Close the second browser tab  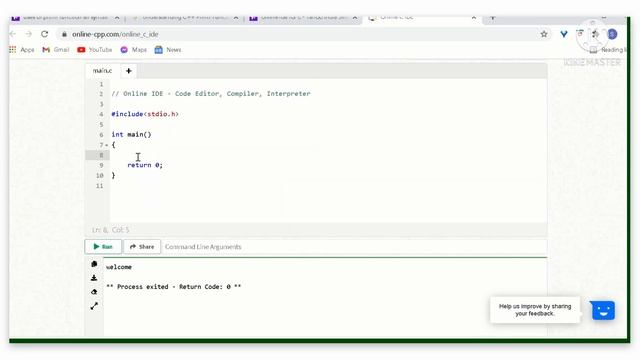pos(236,18)
